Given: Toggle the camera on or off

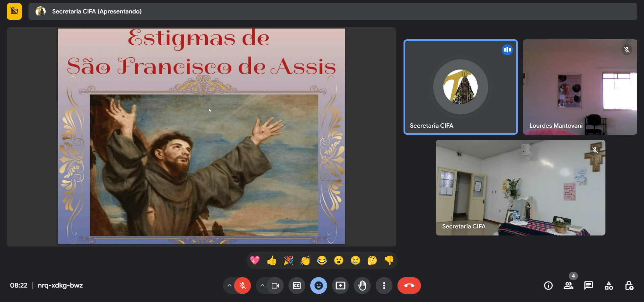Looking at the screenshot, I should coord(275,286).
